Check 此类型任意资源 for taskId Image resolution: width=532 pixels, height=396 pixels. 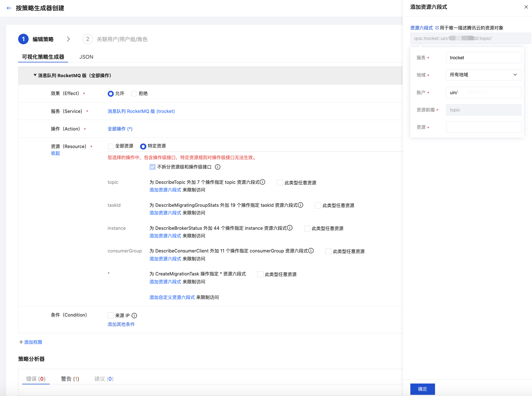(x=318, y=206)
